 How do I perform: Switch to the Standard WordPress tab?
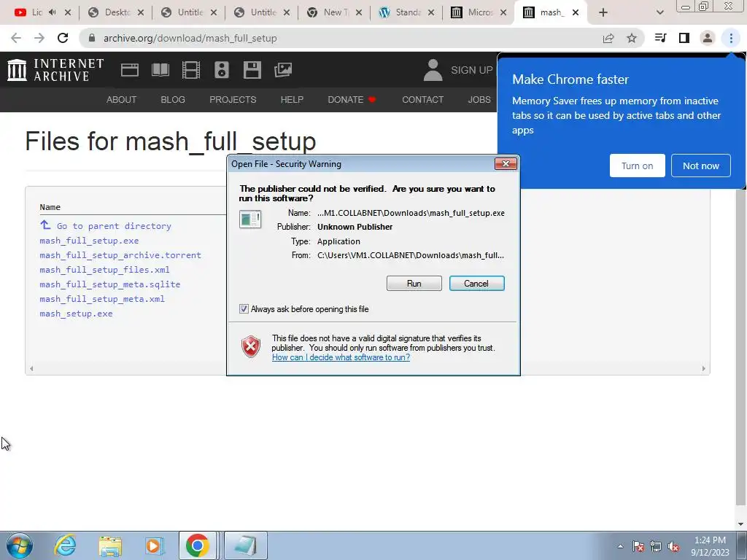(x=407, y=12)
